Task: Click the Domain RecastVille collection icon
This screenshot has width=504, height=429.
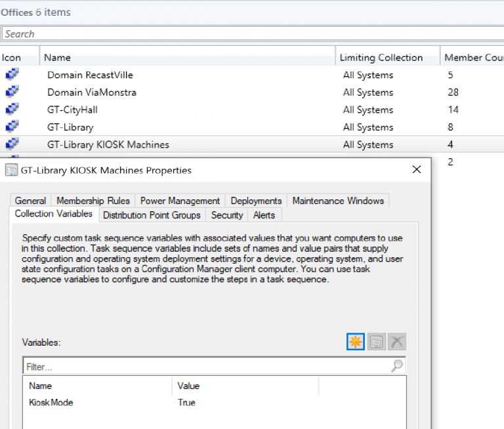Action: click(x=12, y=75)
